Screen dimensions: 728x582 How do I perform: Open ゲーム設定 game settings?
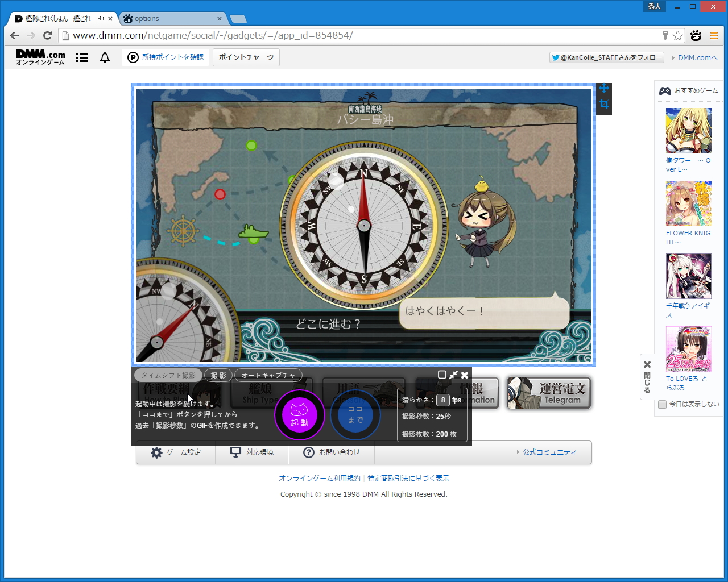176,452
